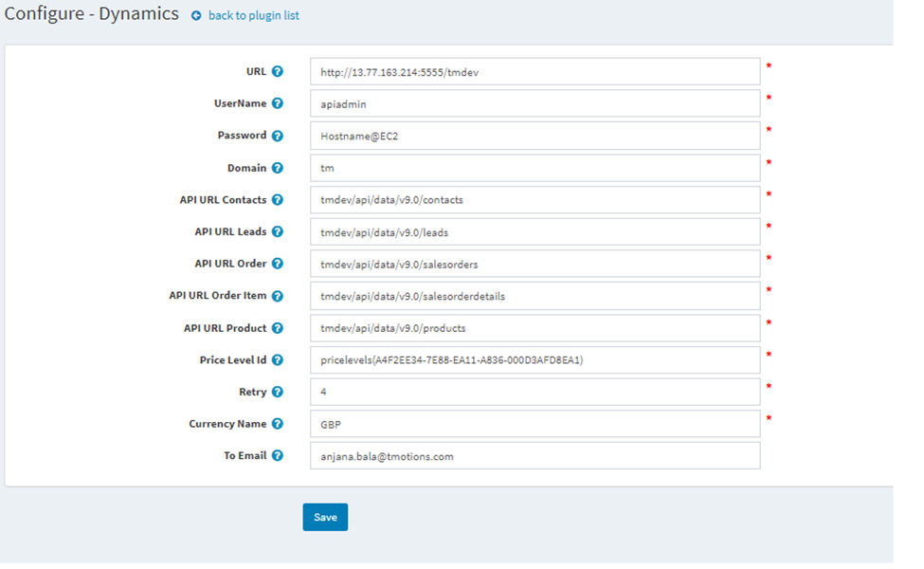Image resolution: width=924 pixels, height=569 pixels.
Task: Click the API URL Order input
Action: coord(535,264)
